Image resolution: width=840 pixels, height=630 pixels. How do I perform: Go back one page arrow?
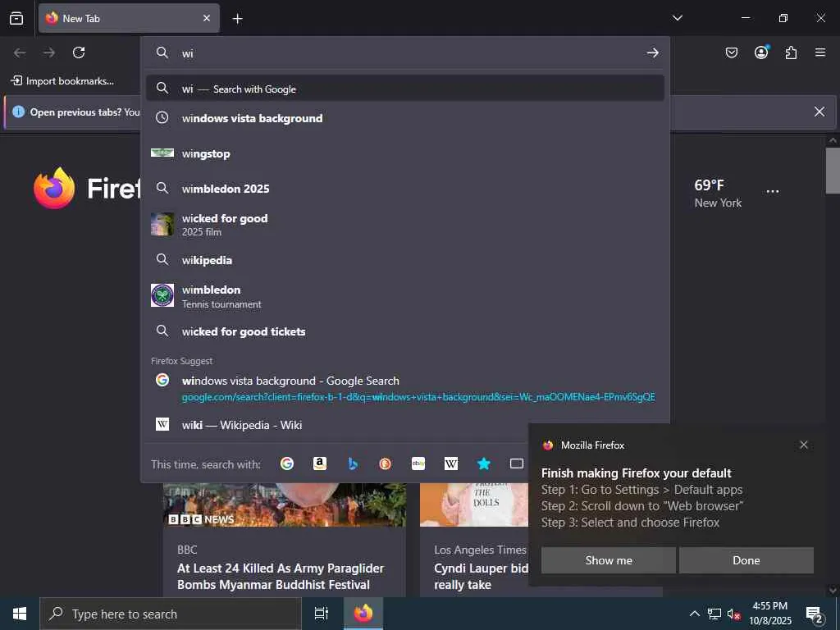pyautogui.click(x=20, y=52)
